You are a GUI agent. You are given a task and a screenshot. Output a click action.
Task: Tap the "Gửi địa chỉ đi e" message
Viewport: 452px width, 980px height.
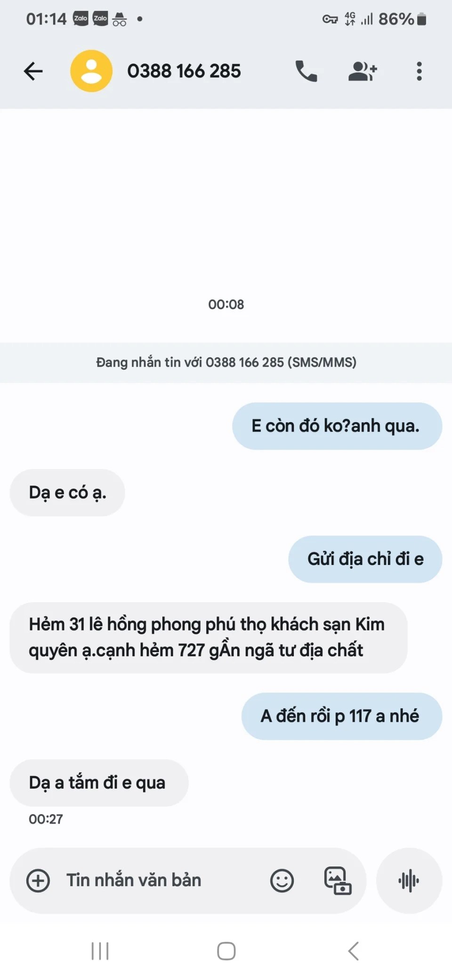point(365,559)
